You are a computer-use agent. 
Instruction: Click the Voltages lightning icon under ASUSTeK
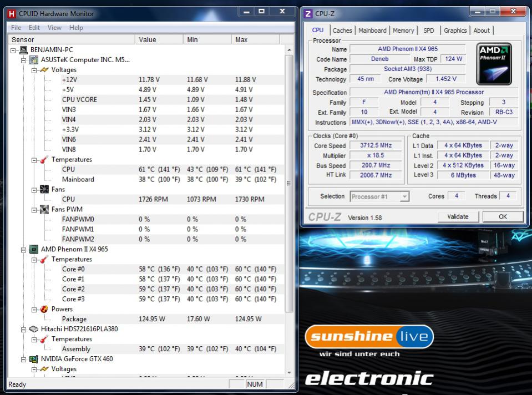[44, 70]
